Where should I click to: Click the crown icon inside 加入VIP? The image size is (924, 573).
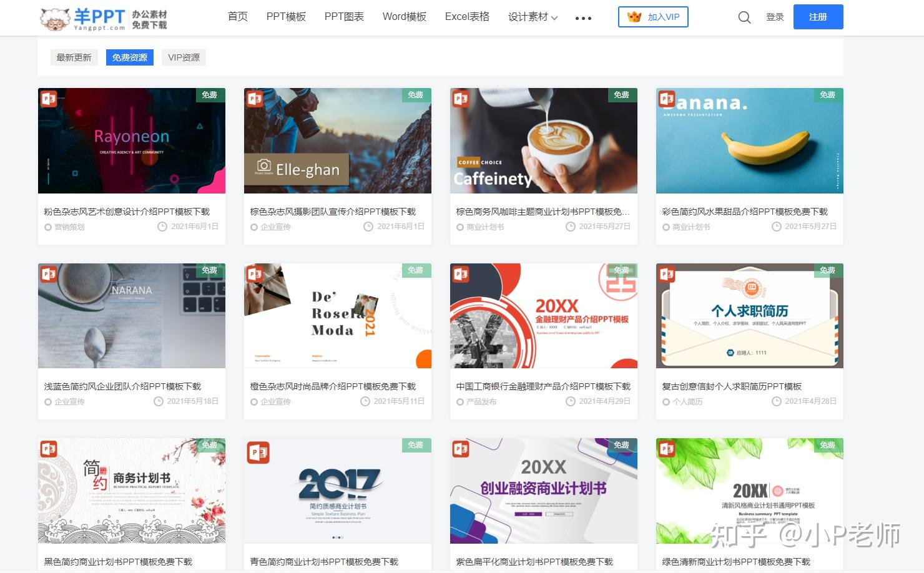[634, 17]
